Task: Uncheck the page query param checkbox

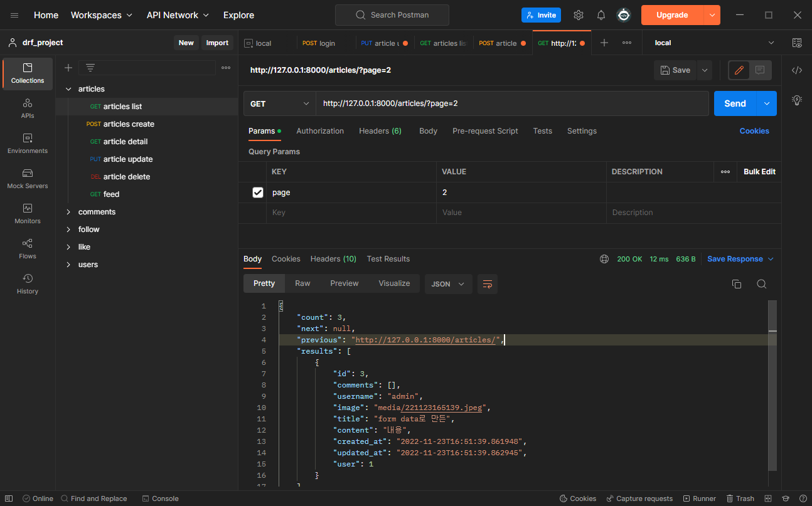Action: [258, 192]
